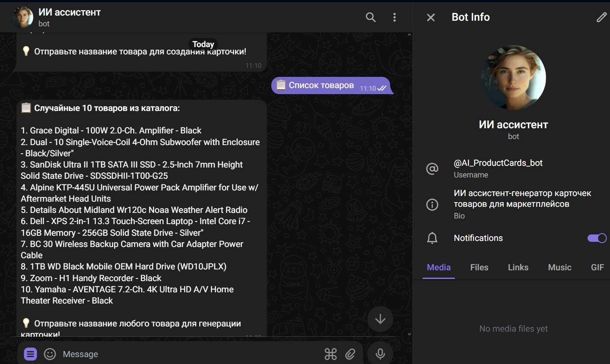Viewport: 610px width, 364px height.
Task: Copy the @AI_ProductCards_bot username
Action: click(498, 163)
